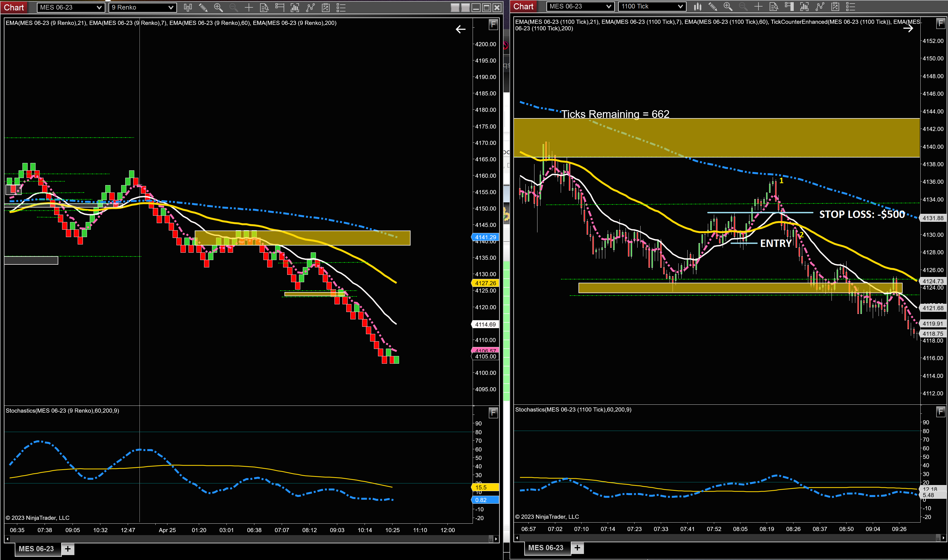Screen dimensions: 948x560
Task: Open Properties in left Renko chart toolbar
Action: click(341, 8)
